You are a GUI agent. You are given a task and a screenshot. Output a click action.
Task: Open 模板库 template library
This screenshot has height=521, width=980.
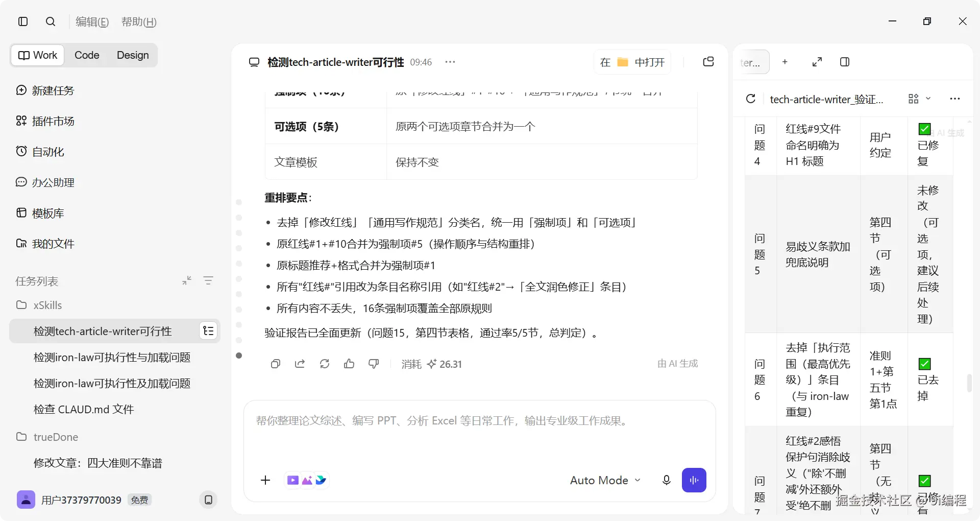point(40,213)
